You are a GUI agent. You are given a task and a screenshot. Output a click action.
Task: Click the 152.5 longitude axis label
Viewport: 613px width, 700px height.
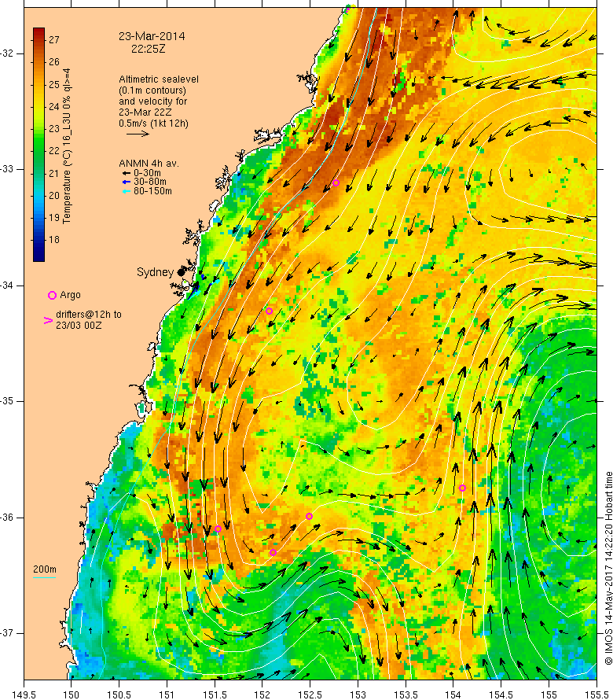pyautogui.click(x=310, y=694)
